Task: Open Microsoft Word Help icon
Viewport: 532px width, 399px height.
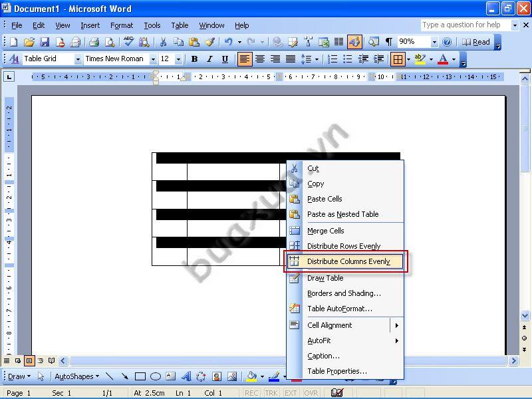Action: tap(447, 42)
